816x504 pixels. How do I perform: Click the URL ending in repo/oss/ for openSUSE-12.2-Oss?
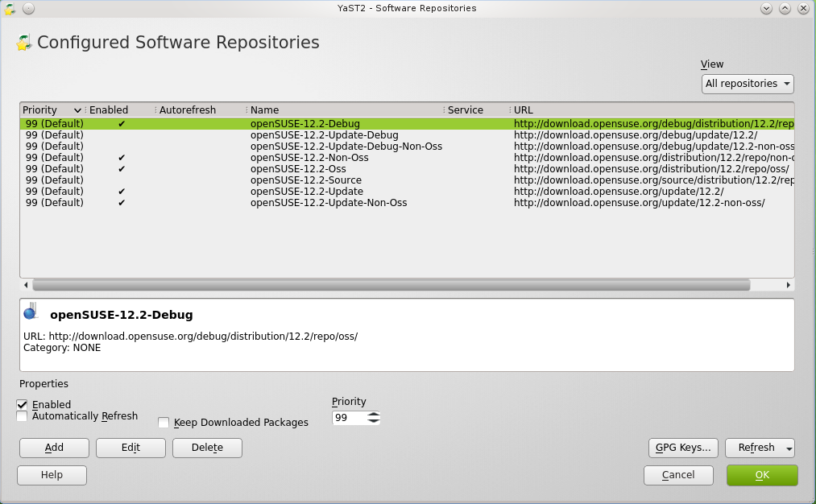[x=651, y=169]
